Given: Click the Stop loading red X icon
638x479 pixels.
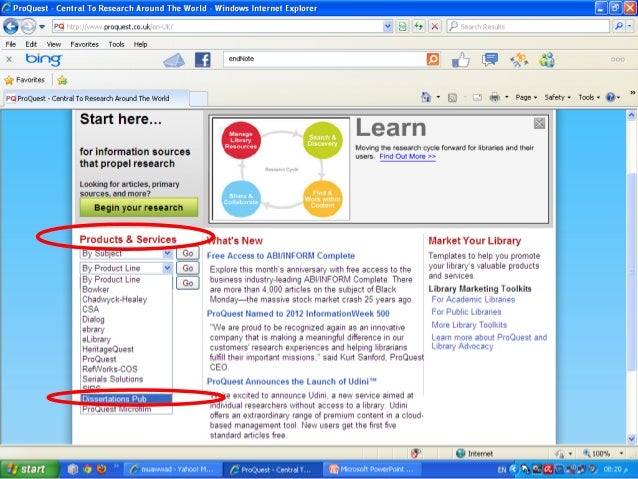Looking at the screenshot, I should point(435,27).
